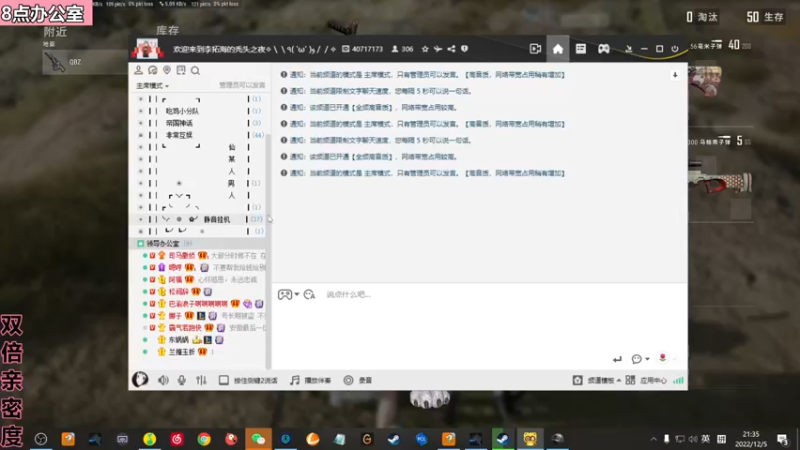Screen dimensions: 800x450
Task: Select the 吃鸡小分队 channel row
Action: pyautogui.click(x=199, y=111)
